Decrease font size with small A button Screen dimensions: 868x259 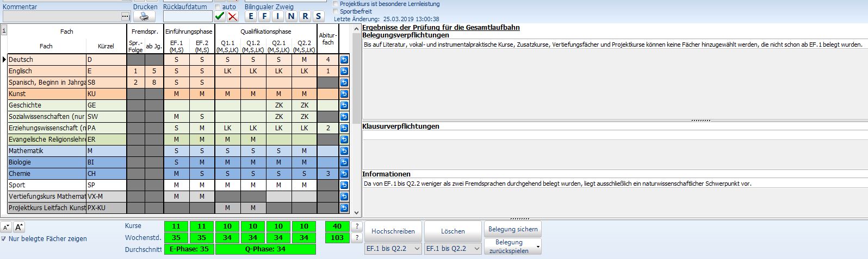[x=6, y=228]
